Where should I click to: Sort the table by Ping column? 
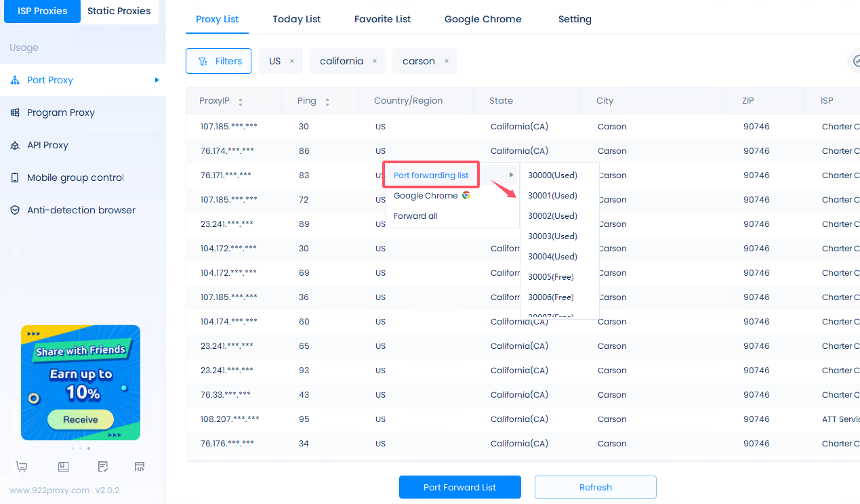(x=327, y=102)
